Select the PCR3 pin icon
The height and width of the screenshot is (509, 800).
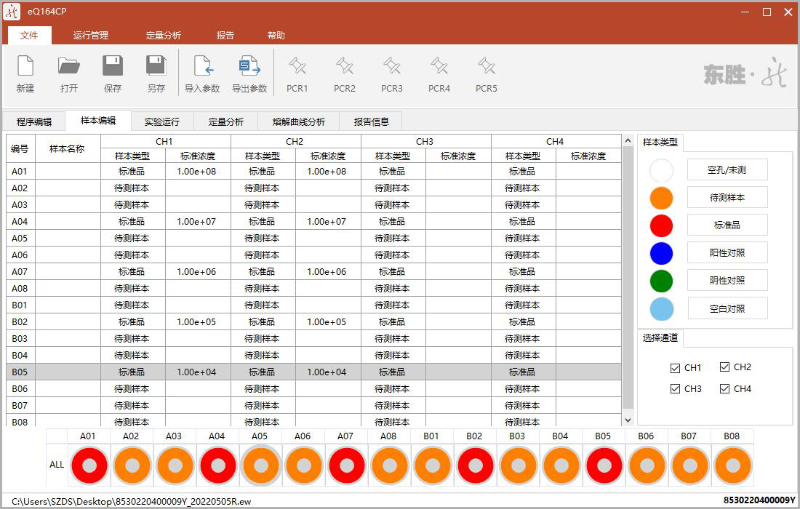point(392,68)
